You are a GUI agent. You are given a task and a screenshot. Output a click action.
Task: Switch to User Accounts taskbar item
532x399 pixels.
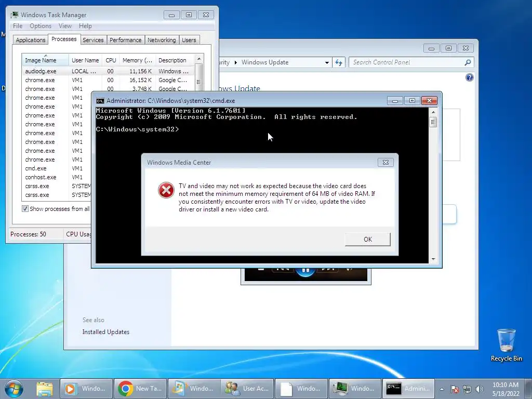tap(248, 389)
